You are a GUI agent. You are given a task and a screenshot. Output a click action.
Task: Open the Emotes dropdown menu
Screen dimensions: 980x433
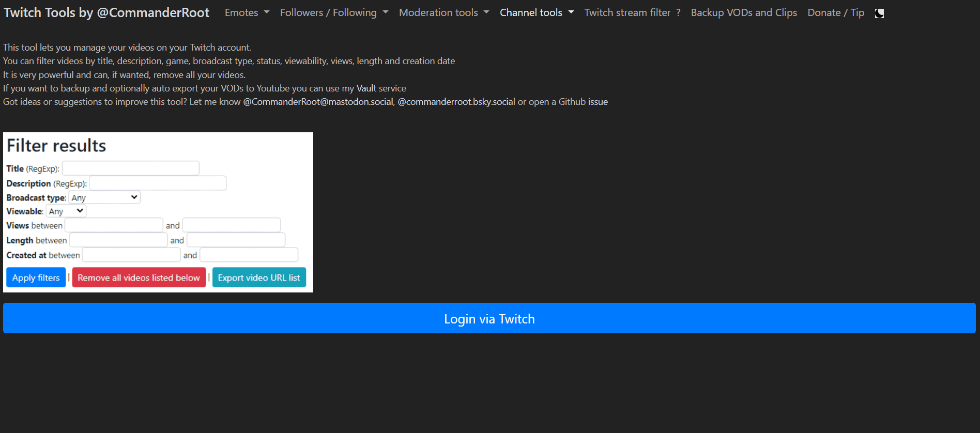tap(247, 13)
